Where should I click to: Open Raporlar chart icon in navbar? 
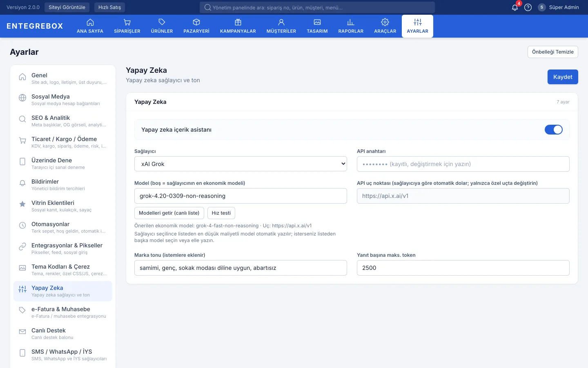pos(351,22)
